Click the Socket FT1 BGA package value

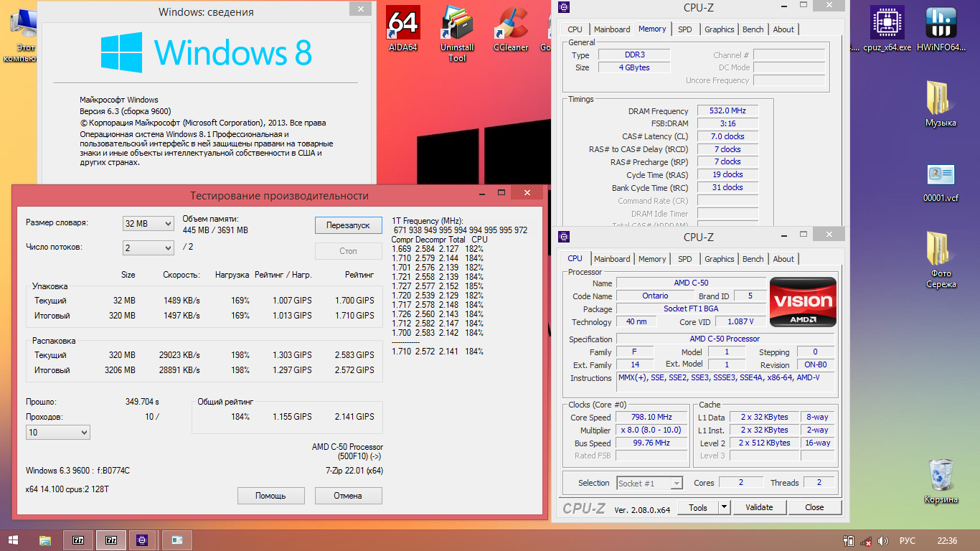click(691, 309)
